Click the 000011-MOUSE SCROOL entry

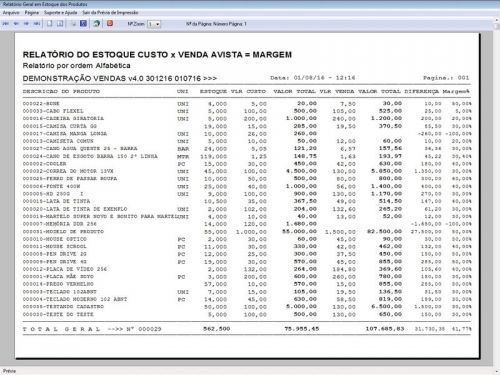coord(247,247)
